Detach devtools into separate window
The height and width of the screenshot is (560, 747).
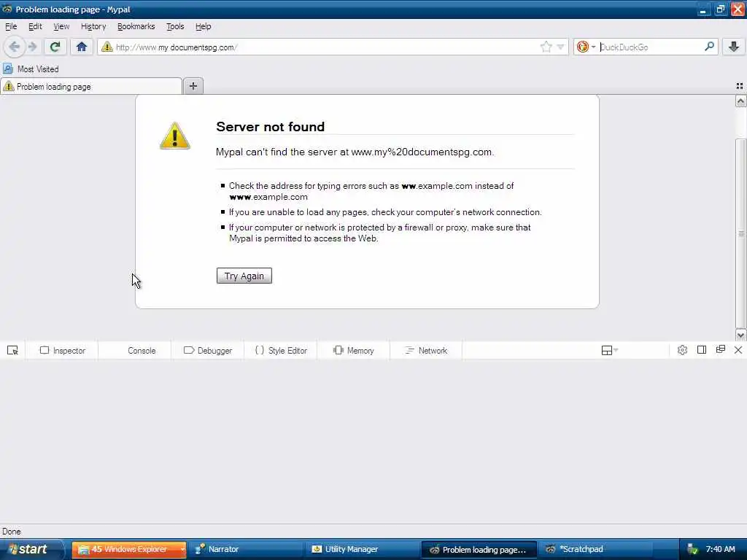click(720, 350)
